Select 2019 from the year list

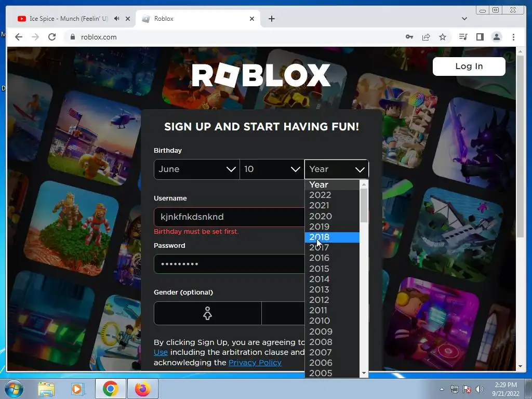point(332,227)
